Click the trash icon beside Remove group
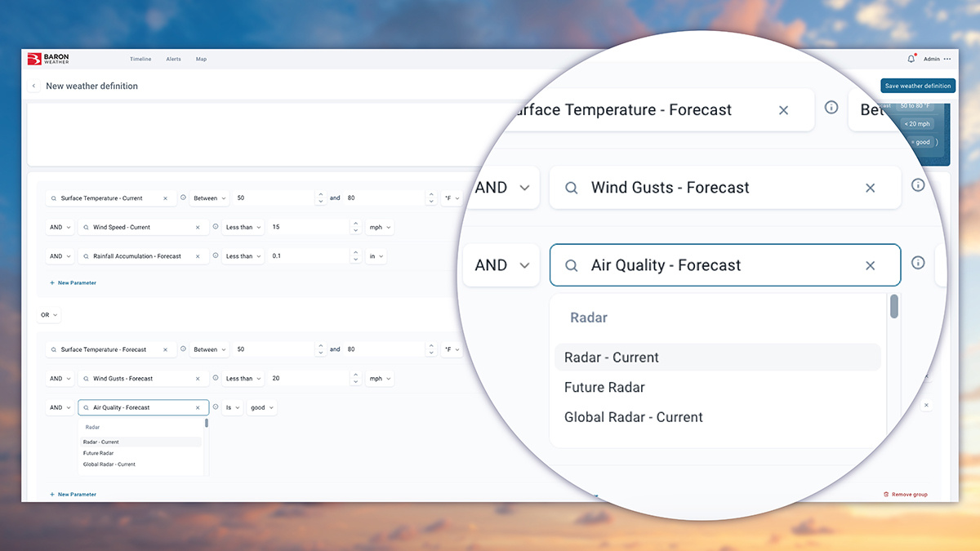This screenshot has width=980, height=551. (x=885, y=494)
